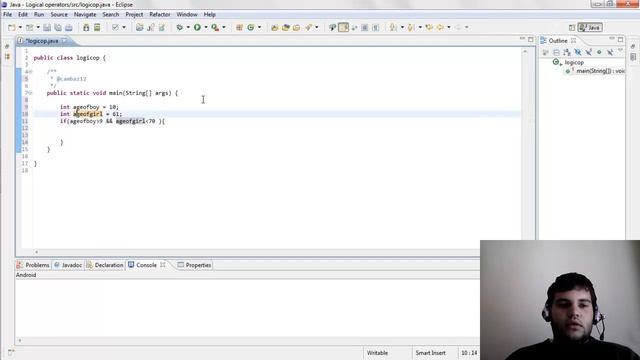Viewport: 640px width, 360px height.
Task: Click the upper icon in the right trim bar
Action: 633,47
